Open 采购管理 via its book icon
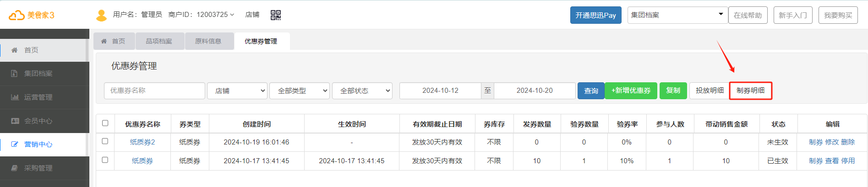The height and width of the screenshot is (187, 868). pos(15,168)
